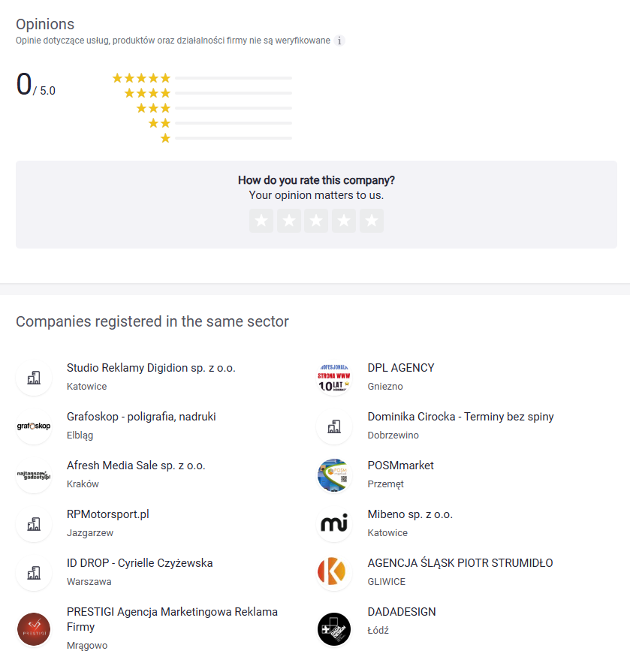630x672 pixels.
Task: Rate the company five stars
Action: 371,221
